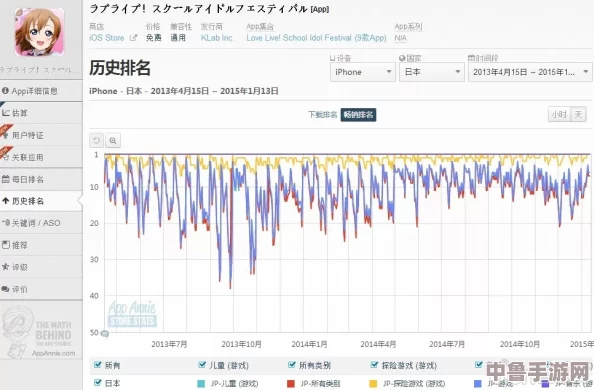Click external link icon next to iOS Store
This screenshot has height=390, width=594.
tap(133, 38)
